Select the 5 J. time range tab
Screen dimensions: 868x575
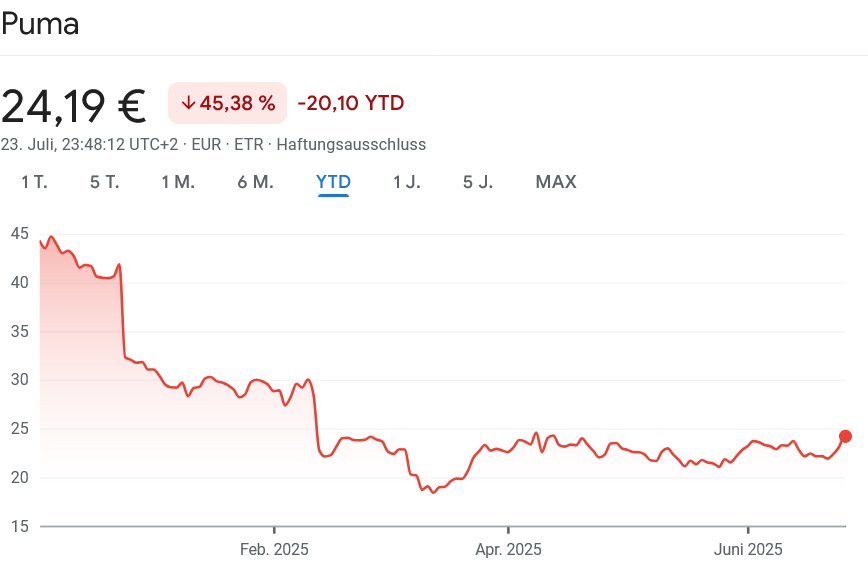[x=478, y=182]
